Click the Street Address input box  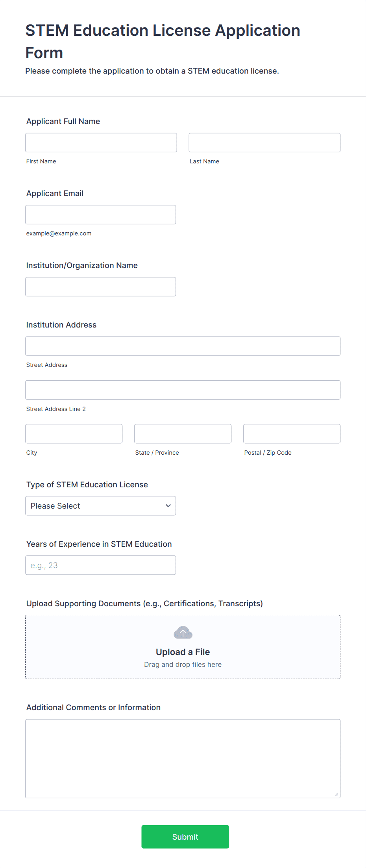(x=183, y=346)
